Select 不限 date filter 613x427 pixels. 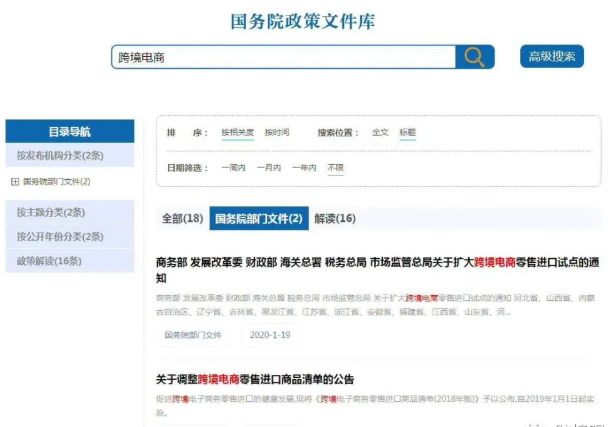coord(335,168)
